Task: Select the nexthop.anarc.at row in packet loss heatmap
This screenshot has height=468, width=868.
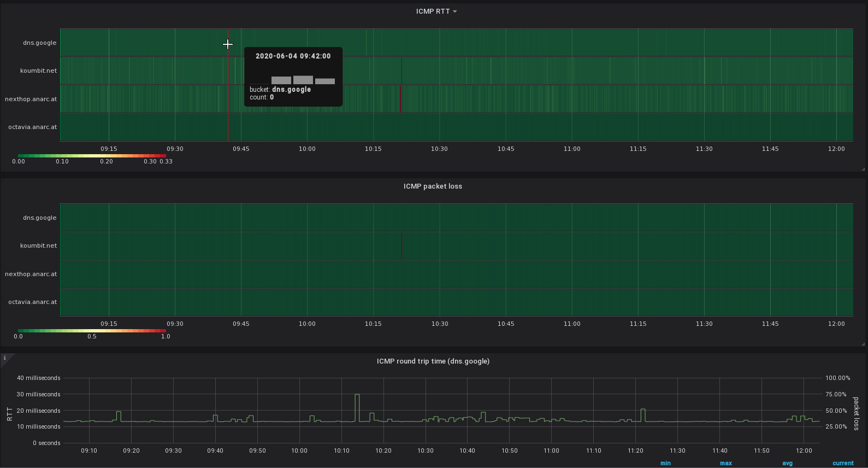Action: (456, 274)
